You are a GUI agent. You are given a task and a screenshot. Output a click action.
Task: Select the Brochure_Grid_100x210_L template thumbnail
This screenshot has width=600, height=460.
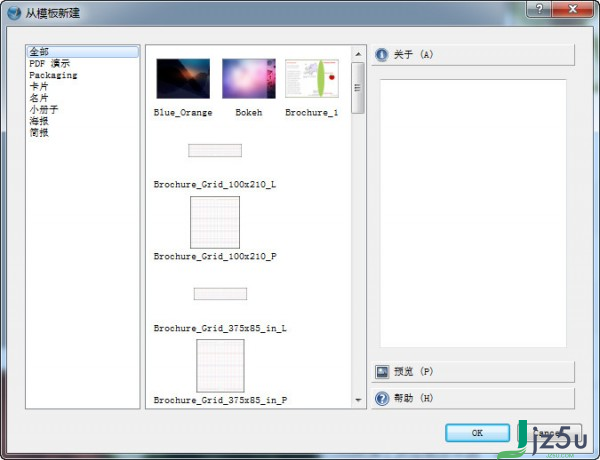pyautogui.click(x=215, y=150)
